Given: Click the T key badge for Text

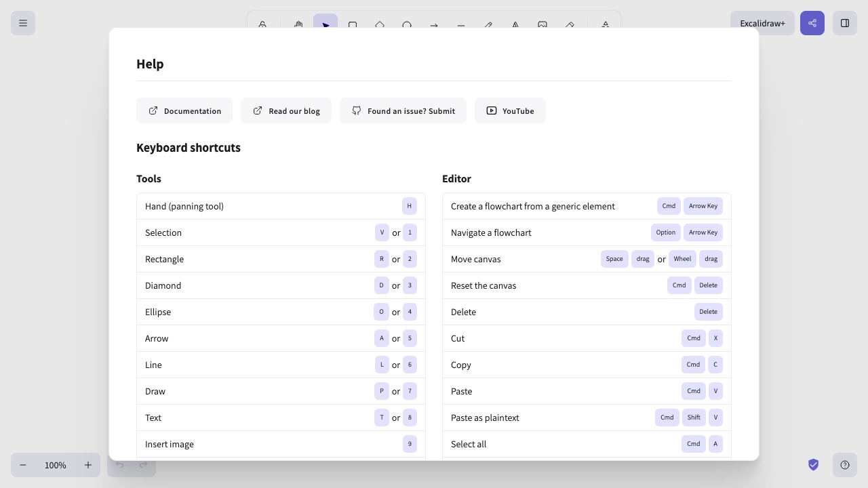Looking at the screenshot, I should 382,418.
